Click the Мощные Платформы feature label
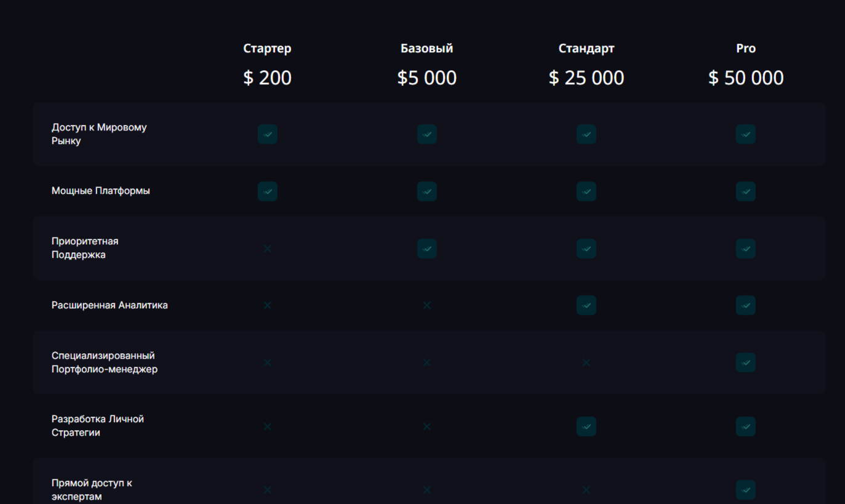Viewport: 845px width, 504px height. [100, 191]
